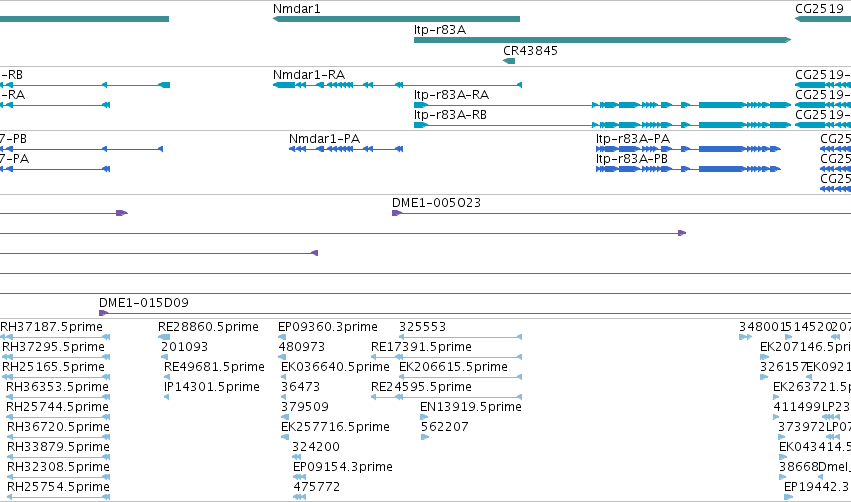This screenshot has width=851, height=502.
Task: Click the Nmdar1-RA transcript feature
Action: pyautogui.click(x=397, y=85)
